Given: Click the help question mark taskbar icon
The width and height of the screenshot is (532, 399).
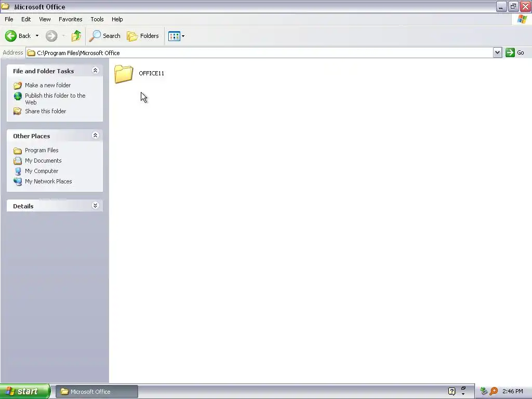Looking at the screenshot, I should coord(451,392).
